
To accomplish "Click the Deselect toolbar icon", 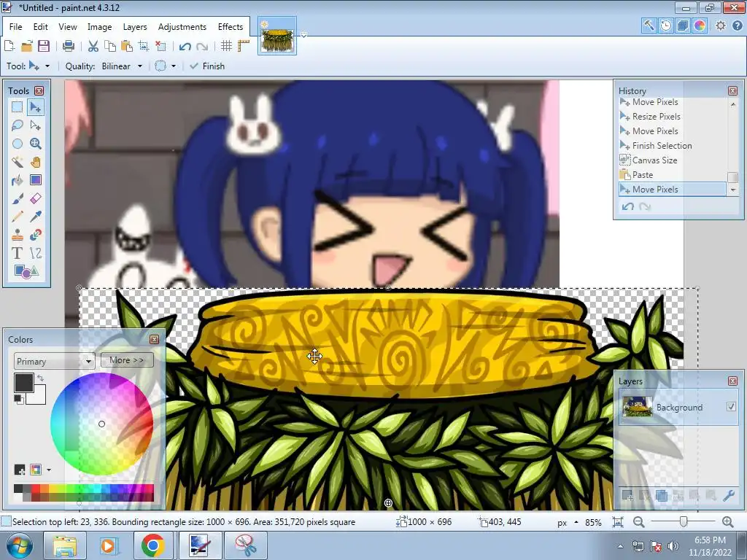I will [160, 46].
